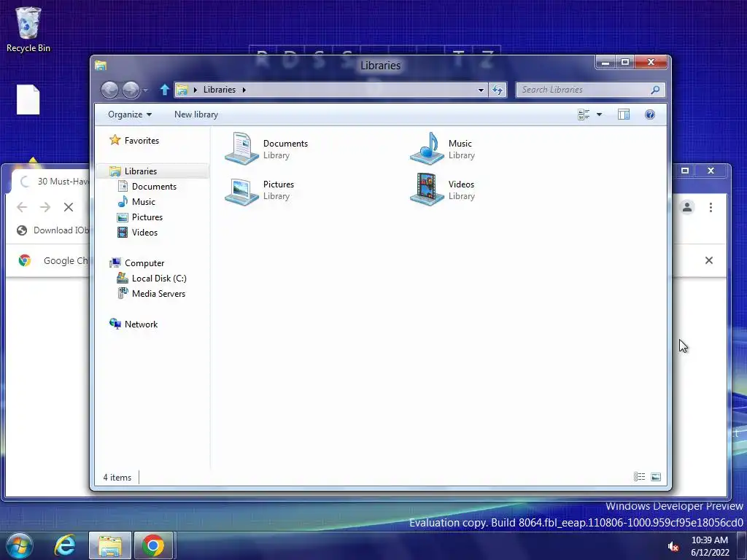747x560 pixels.
Task: Go up one folder level
Action: point(164,90)
